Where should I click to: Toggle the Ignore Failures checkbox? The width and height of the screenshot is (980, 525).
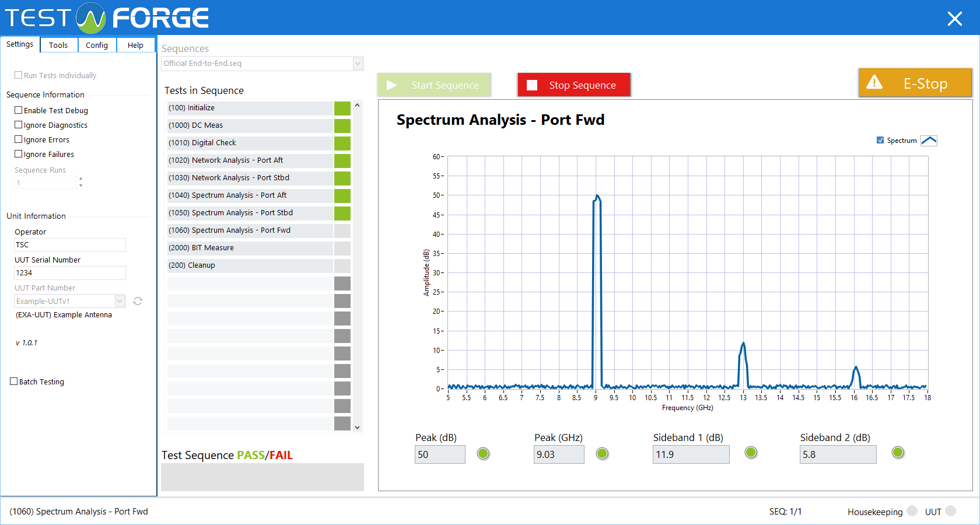pos(19,154)
